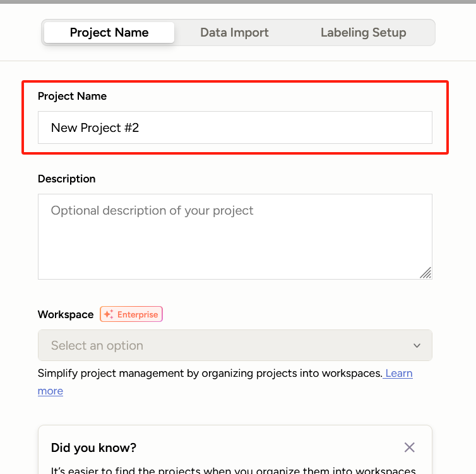Expand Workspace dropdown via chevron arrow
Screen dimensions: 476x474
(x=417, y=346)
